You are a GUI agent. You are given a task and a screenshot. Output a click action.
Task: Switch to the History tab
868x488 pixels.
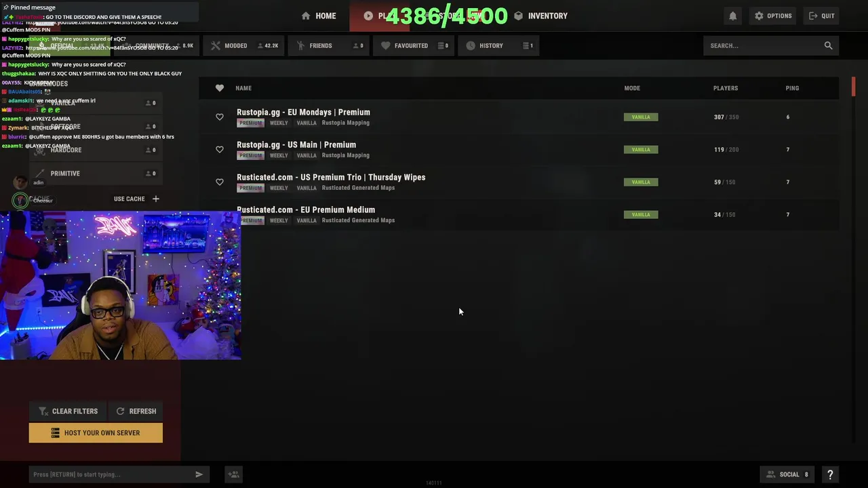[x=499, y=45]
